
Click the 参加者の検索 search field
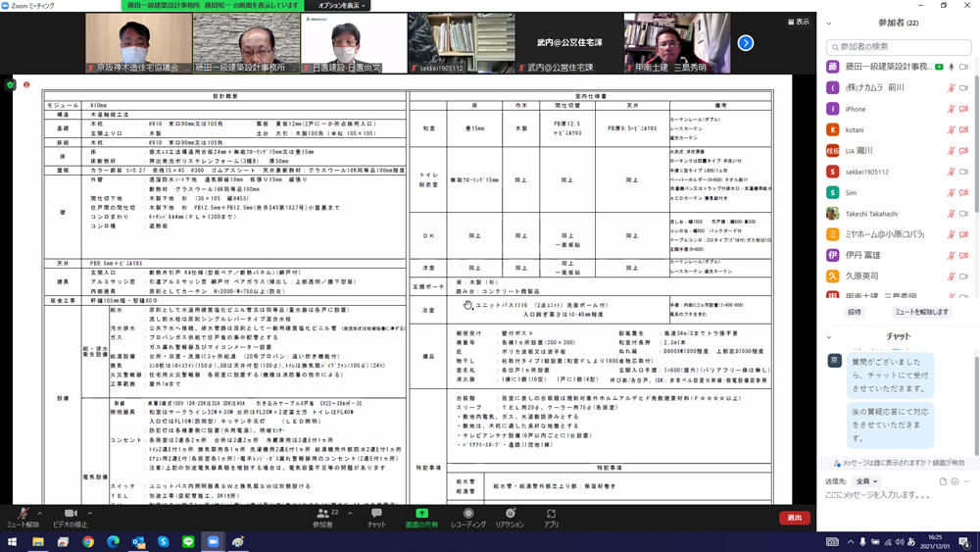click(x=899, y=46)
